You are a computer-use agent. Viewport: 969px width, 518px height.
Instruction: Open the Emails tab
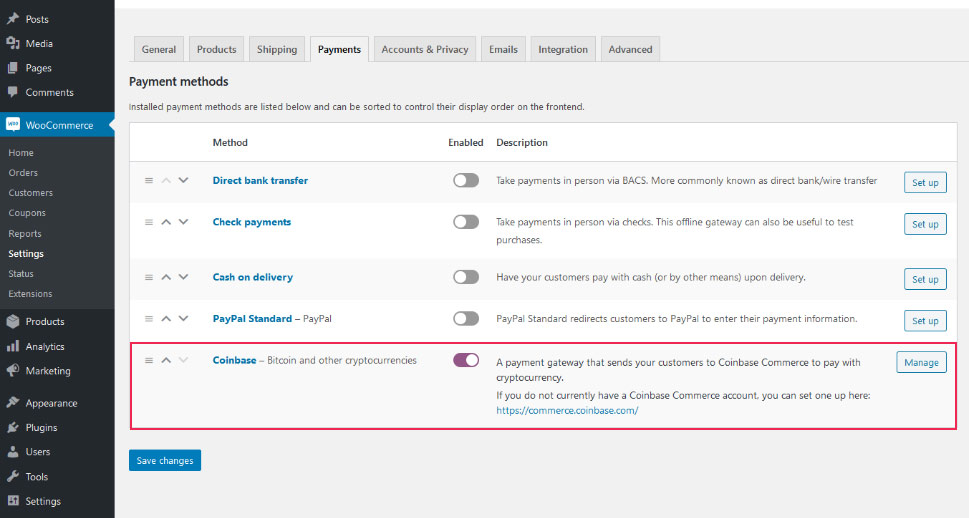[503, 49]
